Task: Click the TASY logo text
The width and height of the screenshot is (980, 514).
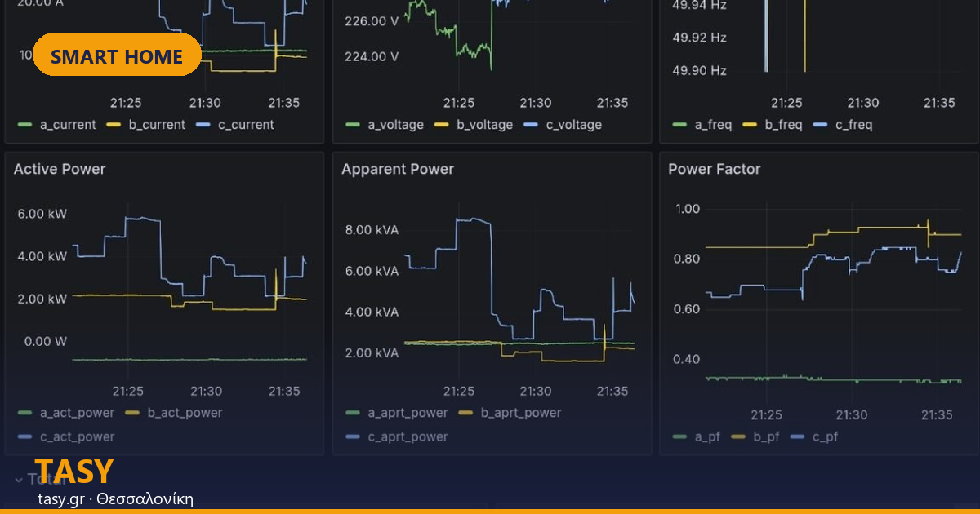Action: 73,472
